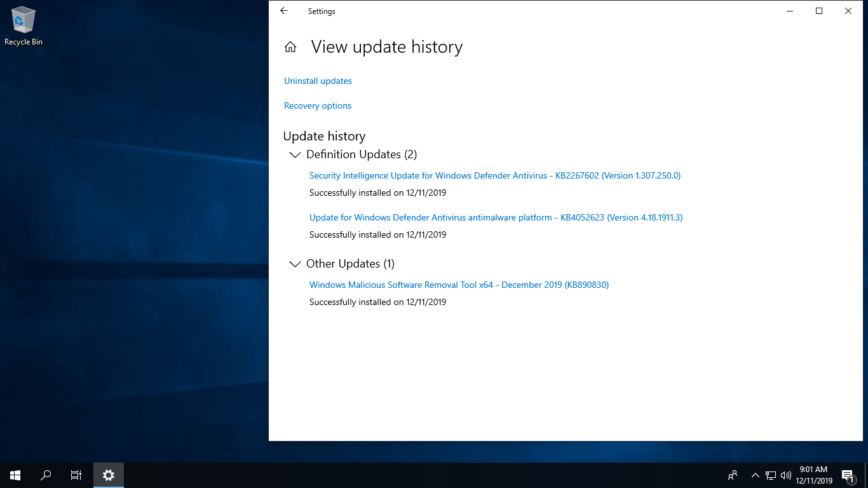Viewport: 868px width, 488px height.
Task: Maximize the Settings window
Action: [819, 11]
